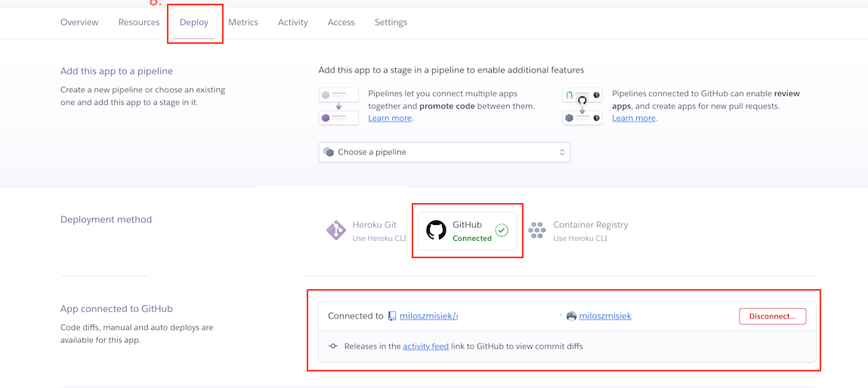This screenshot has width=868, height=388.
Task: Click the GitHub review apps illustration
Action: [582, 106]
